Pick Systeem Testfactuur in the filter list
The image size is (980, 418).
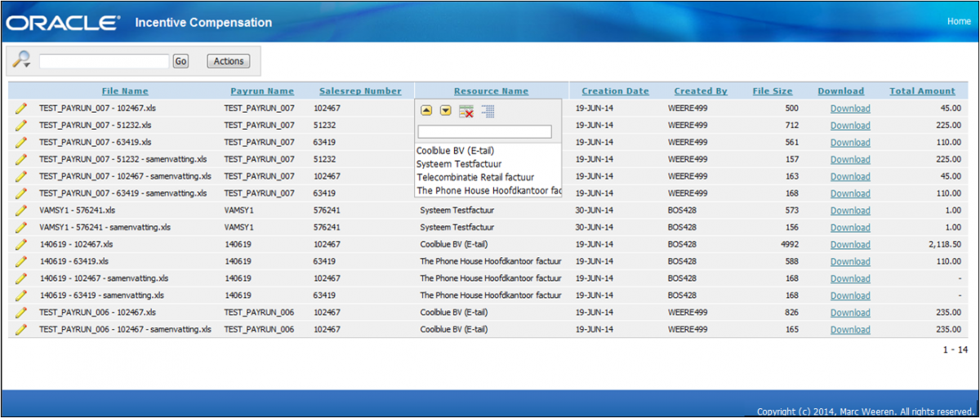pos(459,164)
